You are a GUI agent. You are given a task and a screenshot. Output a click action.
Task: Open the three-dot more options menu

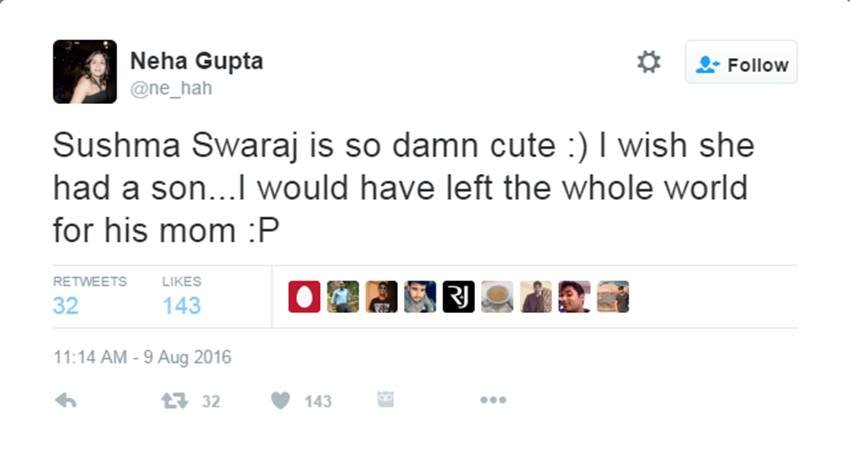493,400
